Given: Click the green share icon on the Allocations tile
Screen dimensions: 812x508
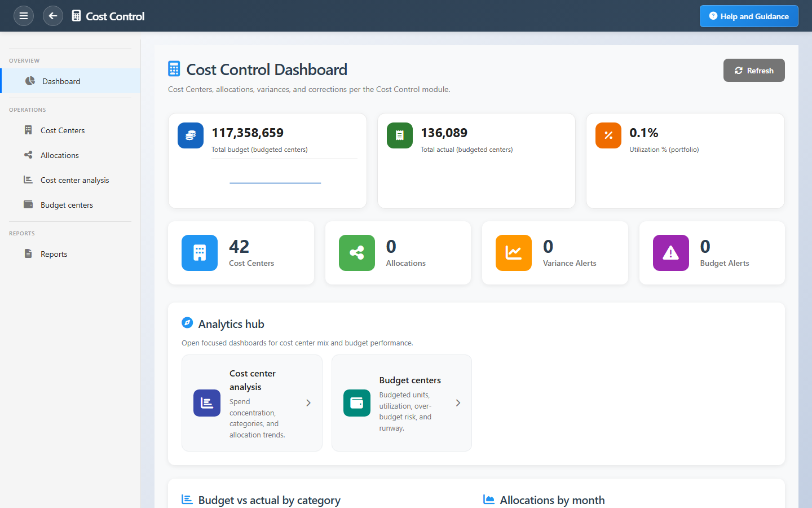Looking at the screenshot, I should pos(357,253).
